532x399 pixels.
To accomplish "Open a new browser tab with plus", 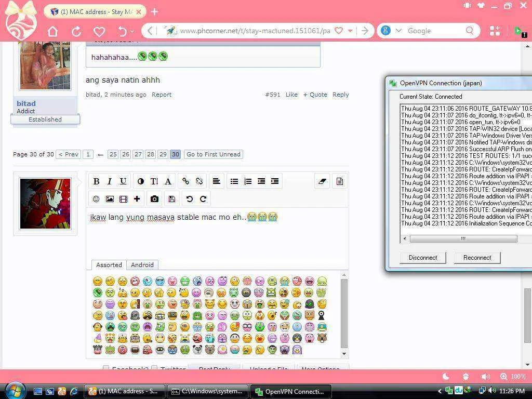I will (x=155, y=12).
